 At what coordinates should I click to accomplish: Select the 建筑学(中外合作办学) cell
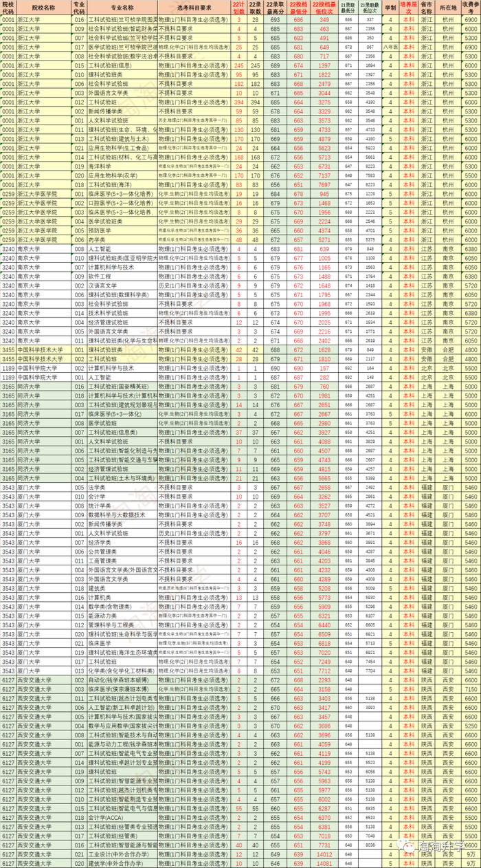[x=122, y=863]
